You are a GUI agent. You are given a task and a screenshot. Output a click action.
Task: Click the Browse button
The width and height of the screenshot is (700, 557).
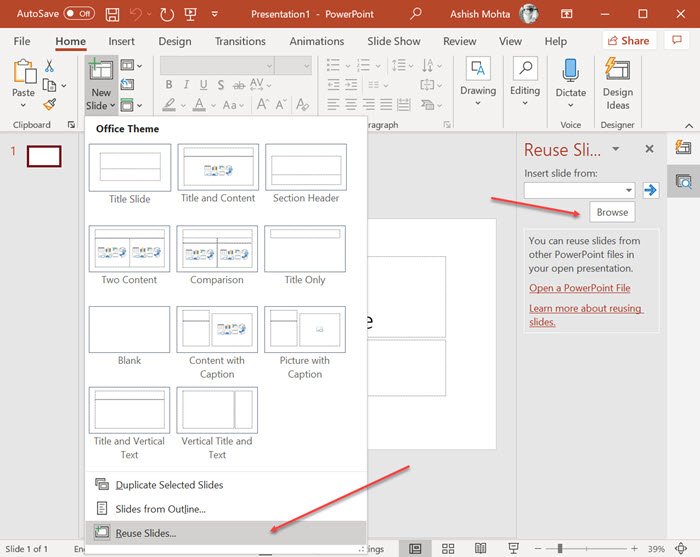tap(612, 212)
